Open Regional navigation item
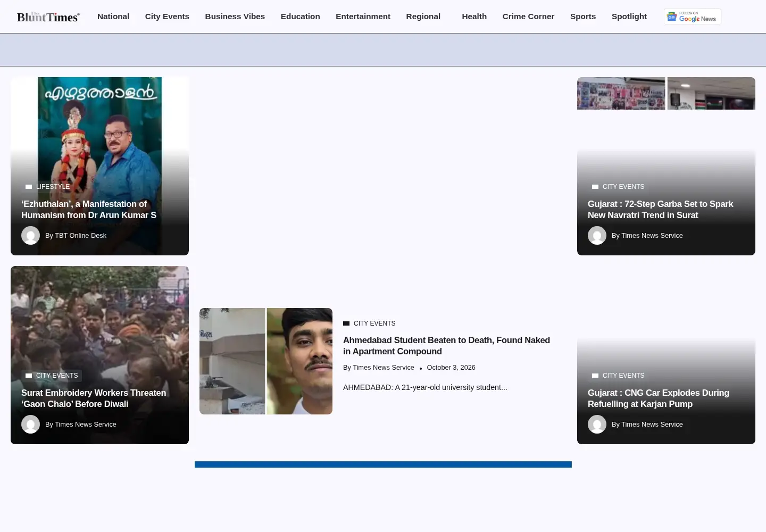The image size is (766, 532). point(423,16)
